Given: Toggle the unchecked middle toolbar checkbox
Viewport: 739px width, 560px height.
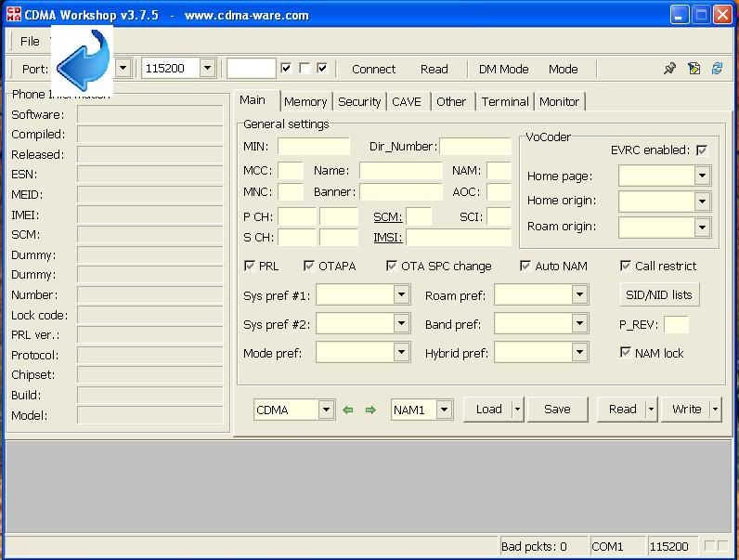Looking at the screenshot, I should point(305,69).
